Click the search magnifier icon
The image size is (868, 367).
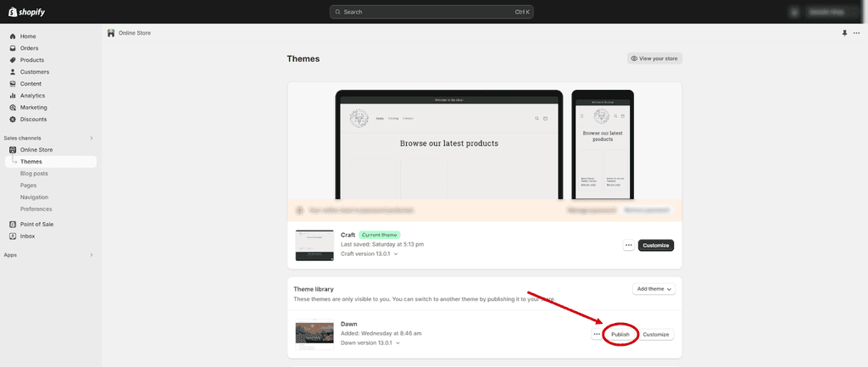[337, 12]
